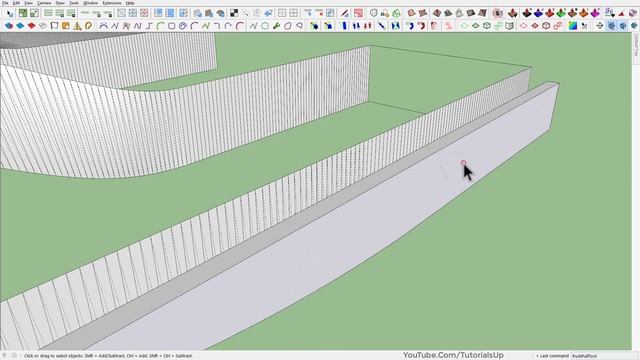The height and width of the screenshot is (360, 640).
Task: Click the pencil line tool icon
Action: tap(345, 13)
